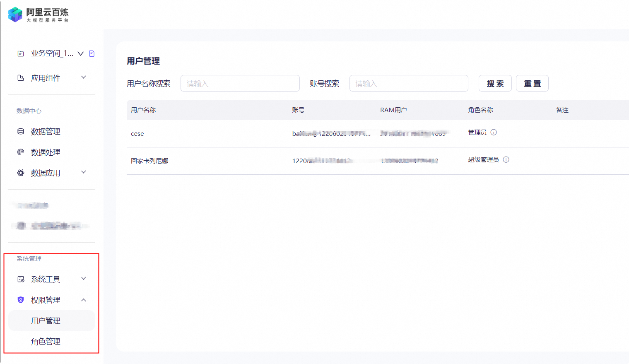The image size is (629, 364).
Task: Click the 数据处理 icon
Action: pyautogui.click(x=21, y=152)
